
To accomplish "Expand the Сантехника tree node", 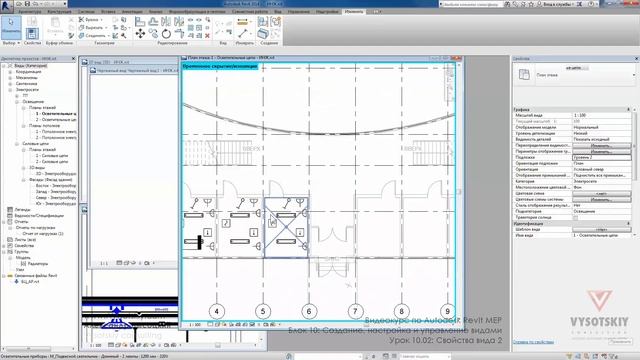I will [11, 84].
